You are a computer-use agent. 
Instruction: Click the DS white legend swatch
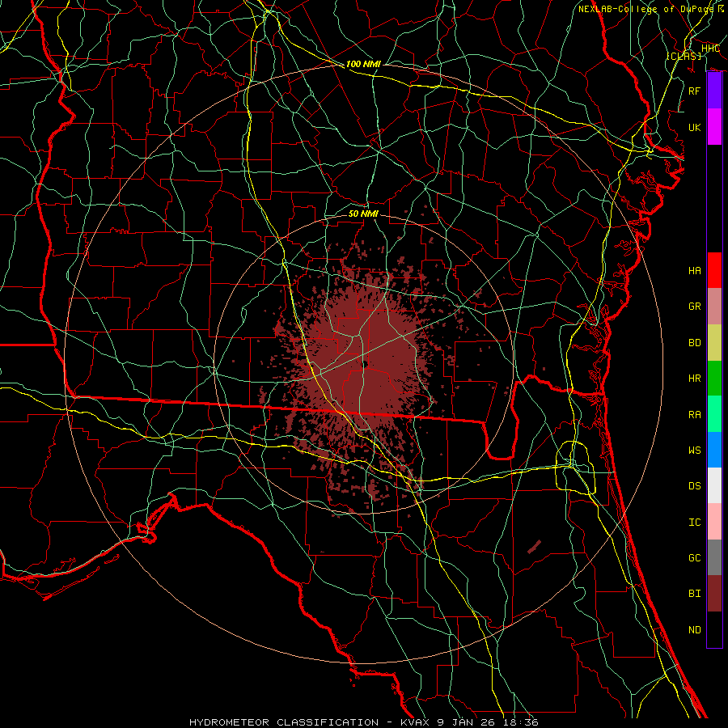coord(714,485)
